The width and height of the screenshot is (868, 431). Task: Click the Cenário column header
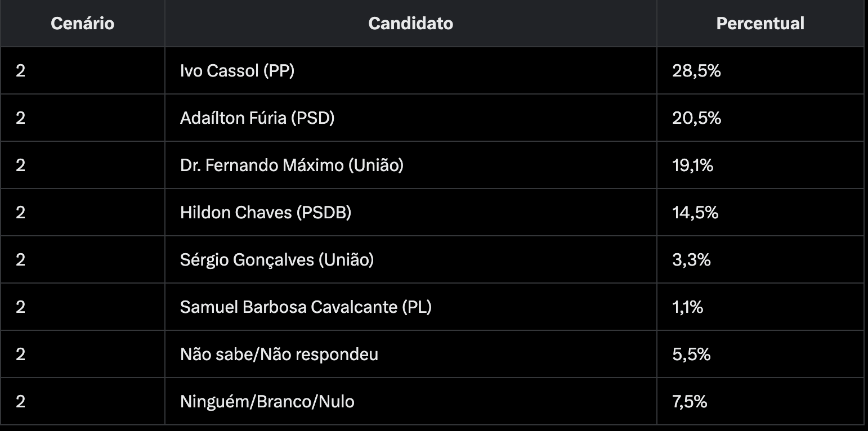[82, 24]
